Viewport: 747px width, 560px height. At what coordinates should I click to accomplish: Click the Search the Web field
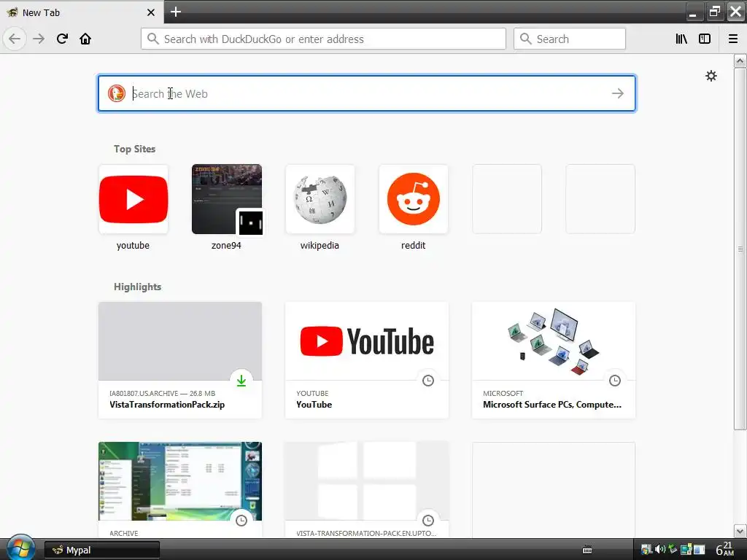(367, 93)
